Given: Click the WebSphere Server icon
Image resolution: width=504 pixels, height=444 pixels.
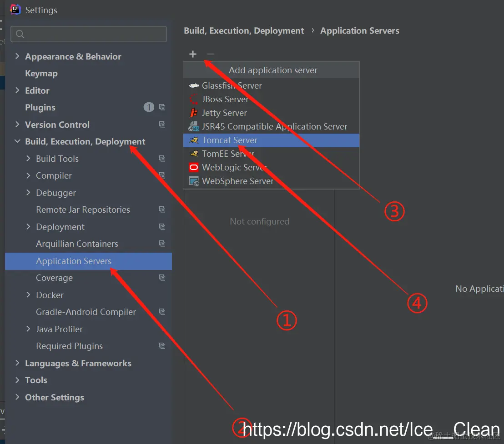Looking at the screenshot, I should pos(194,181).
